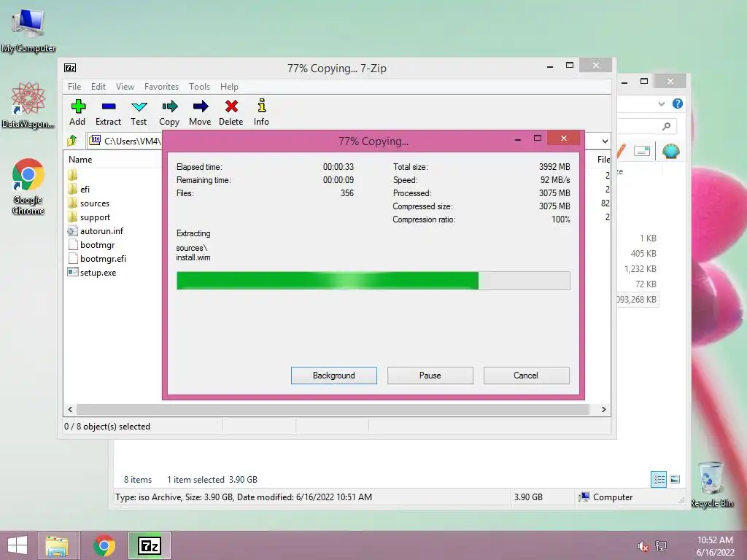Click the 7z icon in window title bar
The width and height of the screenshot is (747, 560).
pyautogui.click(x=70, y=68)
